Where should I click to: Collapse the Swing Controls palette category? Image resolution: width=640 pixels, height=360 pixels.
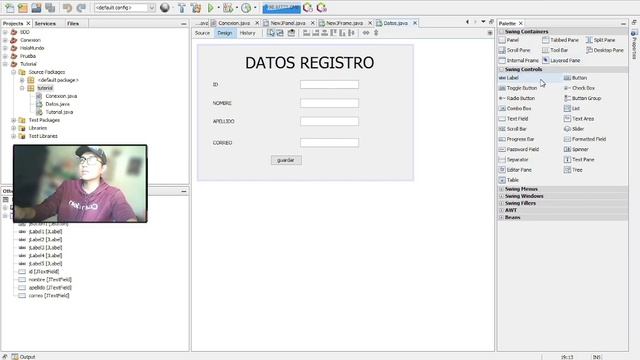coord(501,69)
